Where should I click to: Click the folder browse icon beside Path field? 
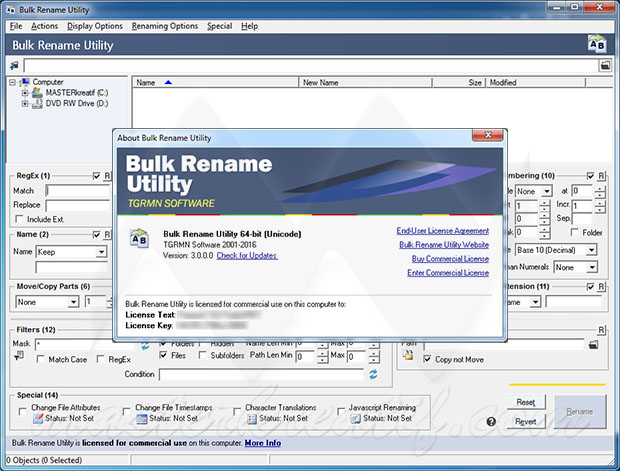(x=594, y=345)
